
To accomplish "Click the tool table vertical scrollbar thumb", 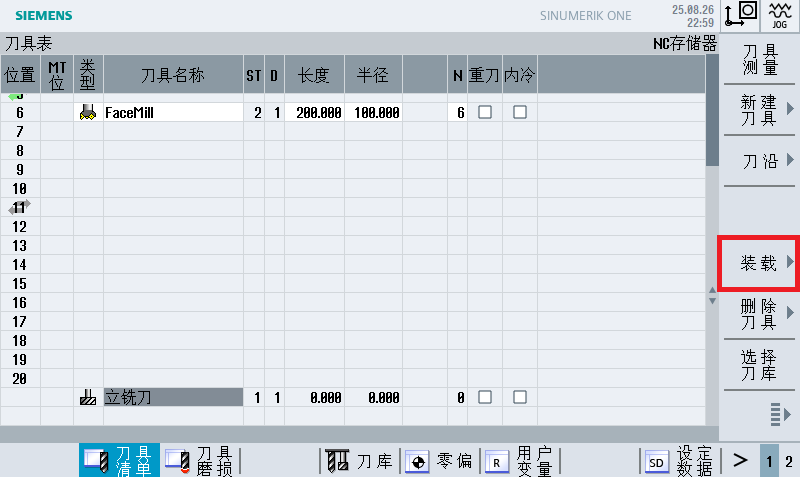I will [712, 110].
